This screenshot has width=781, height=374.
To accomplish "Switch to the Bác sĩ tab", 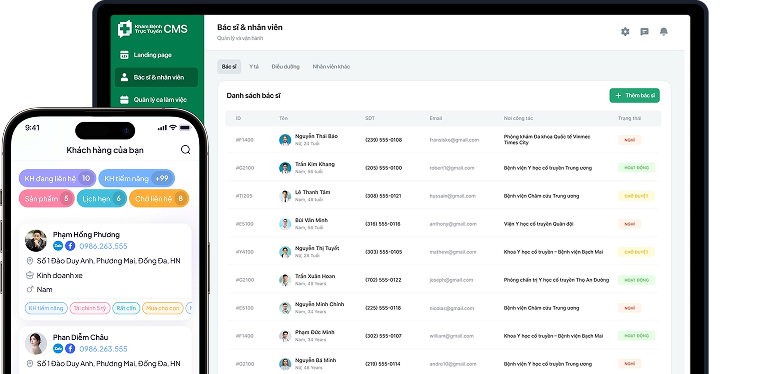I will 229,67.
